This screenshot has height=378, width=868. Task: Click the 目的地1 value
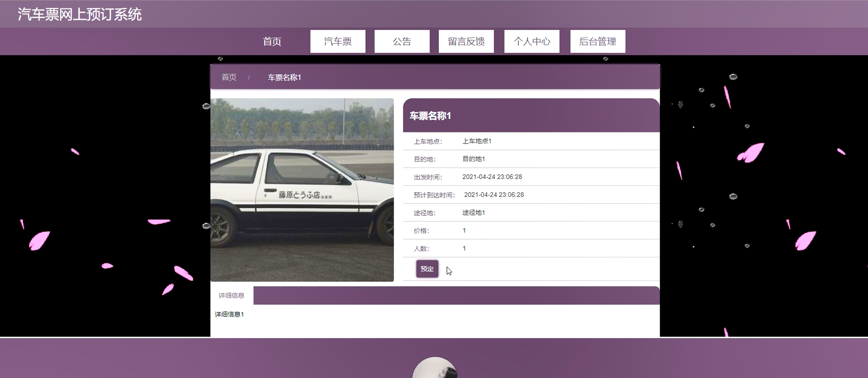click(474, 159)
